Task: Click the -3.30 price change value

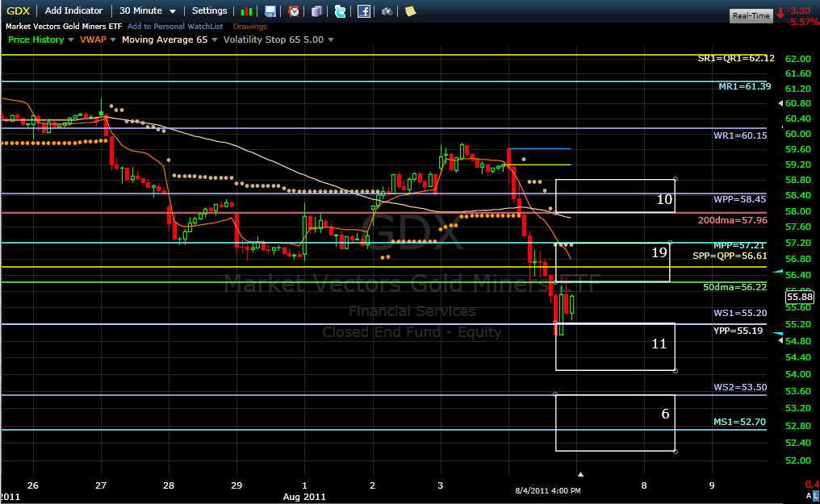Action: point(799,10)
